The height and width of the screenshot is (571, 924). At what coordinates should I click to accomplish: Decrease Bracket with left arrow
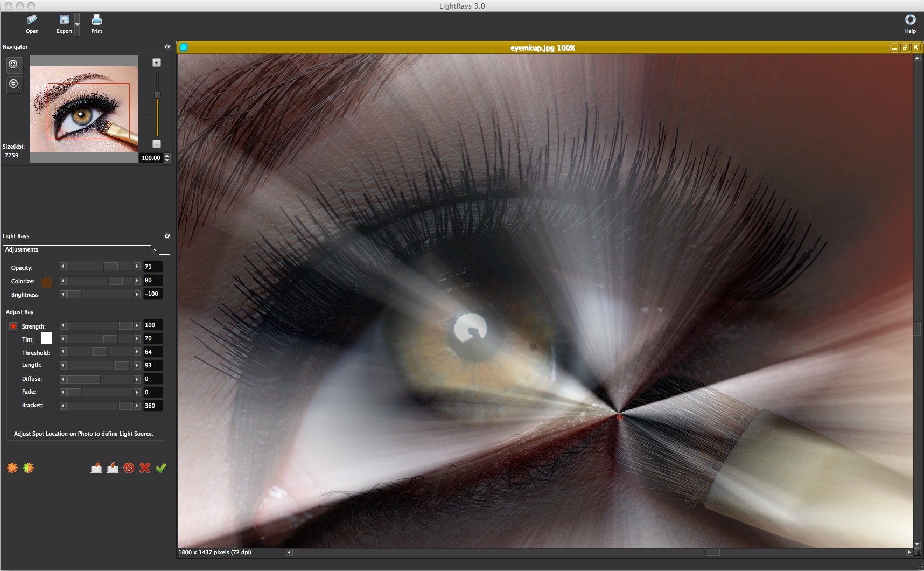coord(63,406)
